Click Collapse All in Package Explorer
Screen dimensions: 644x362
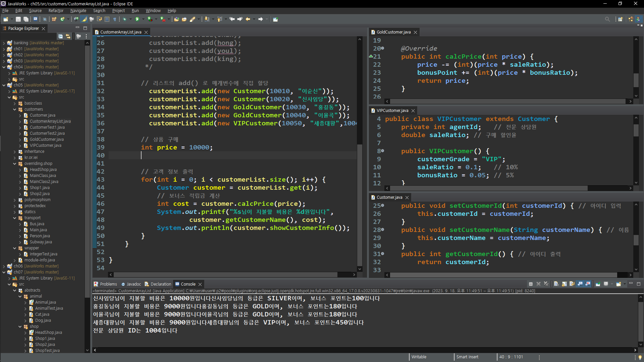(60, 36)
